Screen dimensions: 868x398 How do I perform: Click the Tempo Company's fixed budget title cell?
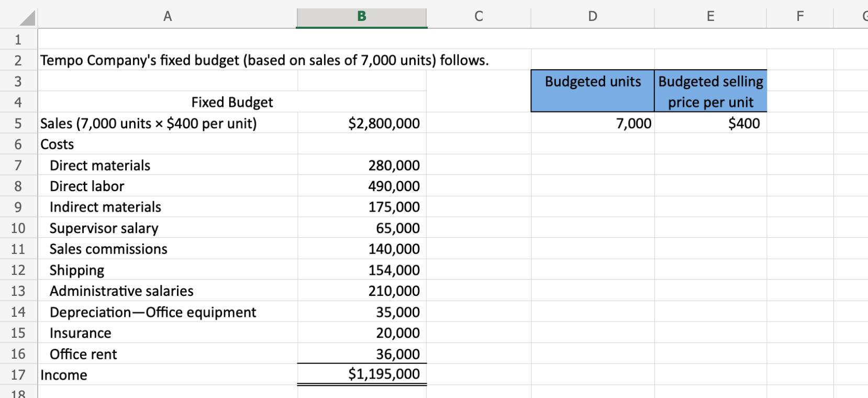point(264,60)
